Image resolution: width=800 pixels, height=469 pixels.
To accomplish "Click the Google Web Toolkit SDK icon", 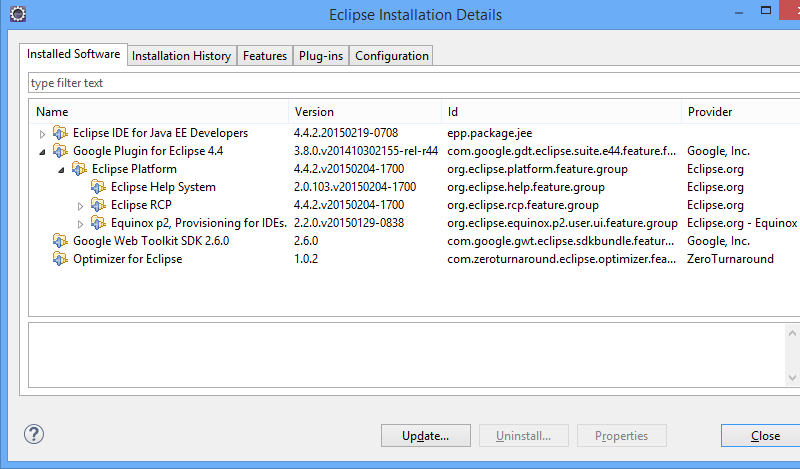I will tap(60, 241).
